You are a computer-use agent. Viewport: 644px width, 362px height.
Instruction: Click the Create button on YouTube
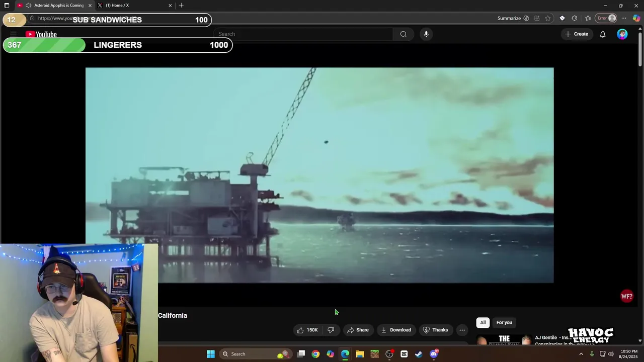coord(577,34)
